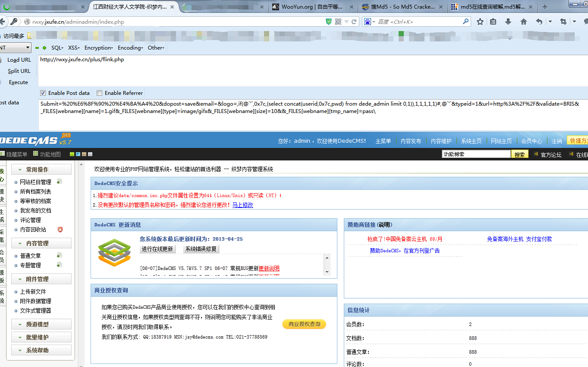The image size is (588, 367).
Task: Click the add icon beside 网站栏目管理
Action: pyautogui.click(x=59, y=182)
